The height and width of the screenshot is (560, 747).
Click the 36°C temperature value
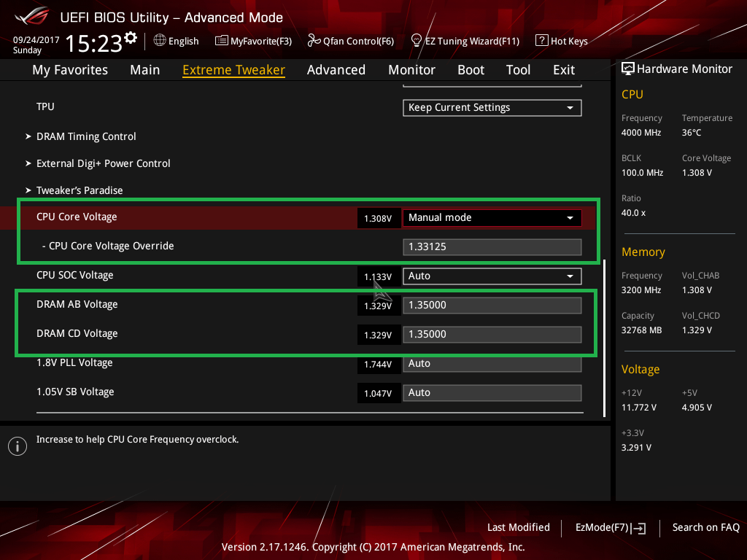(692, 133)
